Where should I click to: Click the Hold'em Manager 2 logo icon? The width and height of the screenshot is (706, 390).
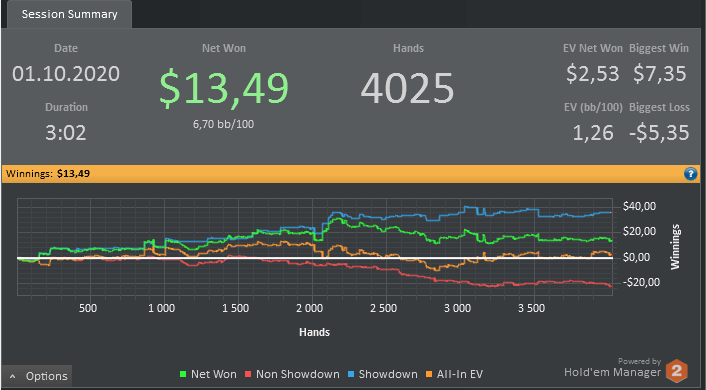click(x=677, y=371)
